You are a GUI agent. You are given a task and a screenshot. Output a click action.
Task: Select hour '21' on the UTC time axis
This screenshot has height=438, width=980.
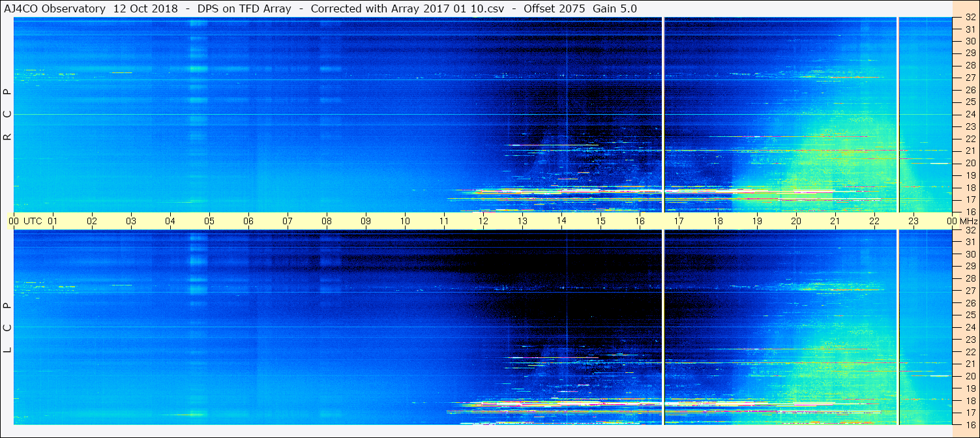(835, 221)
